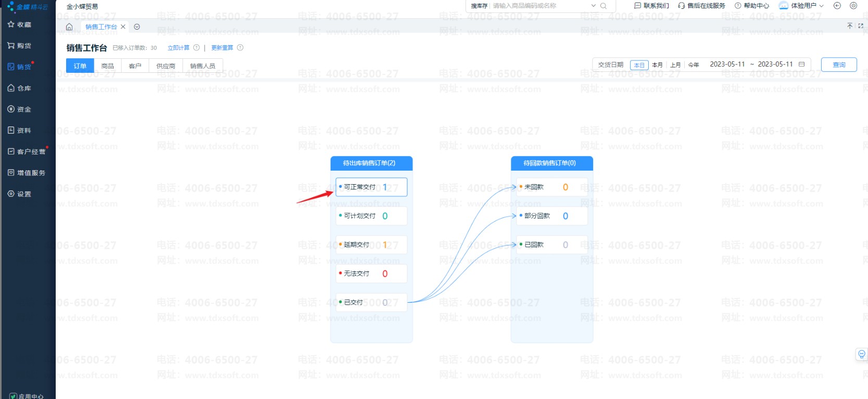Click 更新重算 link
This screenshot has width=868, height=399.
tap(222, 48)
